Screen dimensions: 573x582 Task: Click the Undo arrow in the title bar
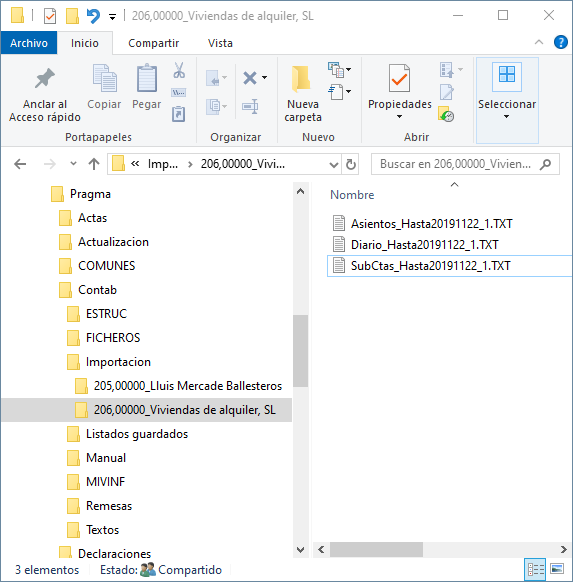93,16
